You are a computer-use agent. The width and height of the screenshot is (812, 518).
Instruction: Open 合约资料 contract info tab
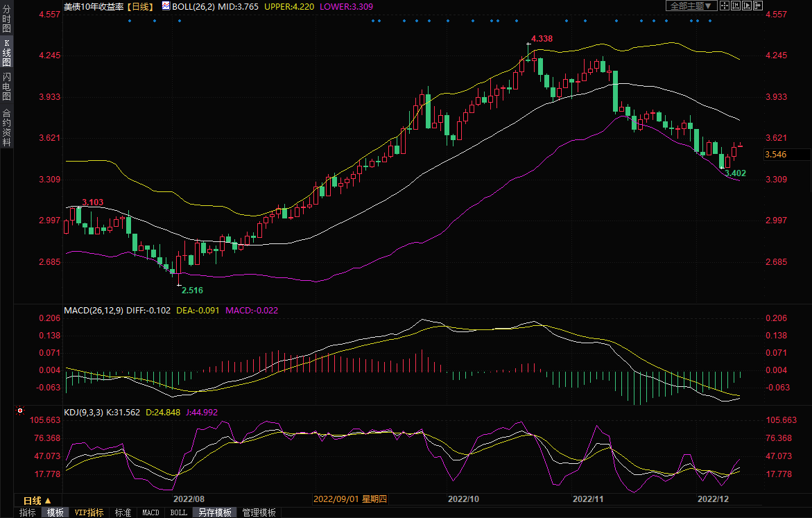coord(6,127)
